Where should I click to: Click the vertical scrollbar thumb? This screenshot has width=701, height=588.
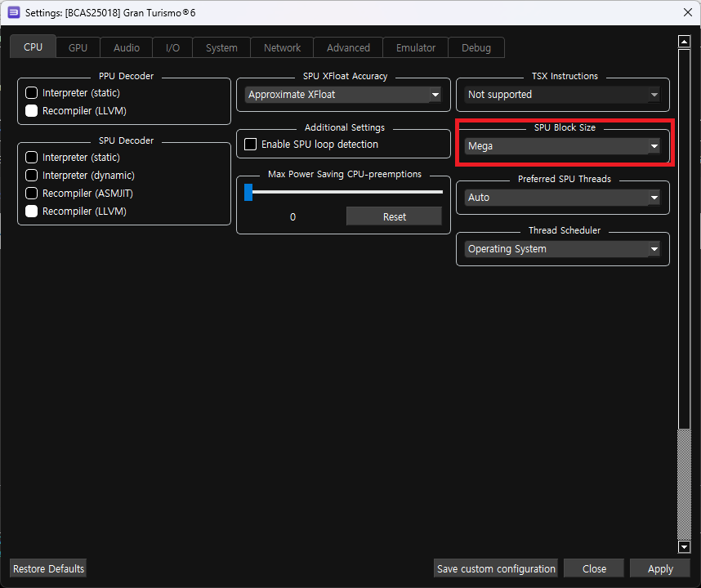click(x=684, y=239)
